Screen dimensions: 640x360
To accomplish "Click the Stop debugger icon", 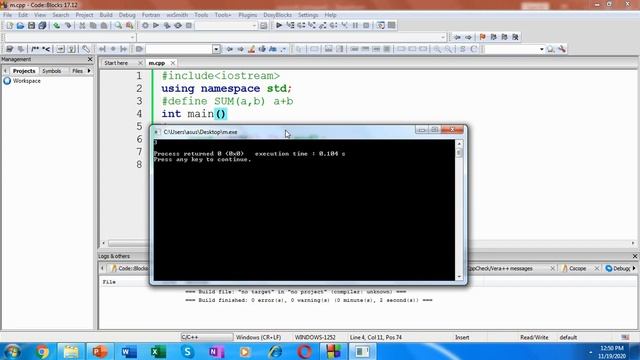I will (367, 25).
